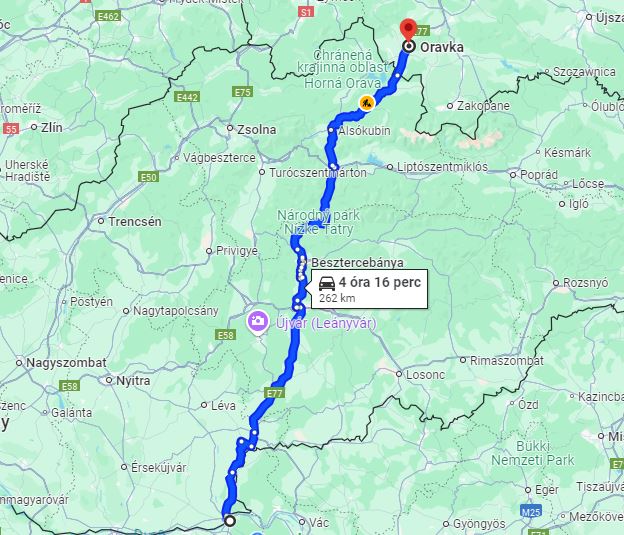Image resolution: width=624 pixels, height=535 pixels.
Task: Select the E77 road shield near Léva
Action: tap(274, 393)
